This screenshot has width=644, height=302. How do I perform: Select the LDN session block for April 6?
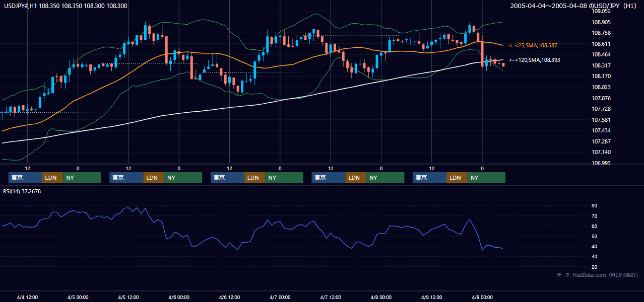pos(254,178)
